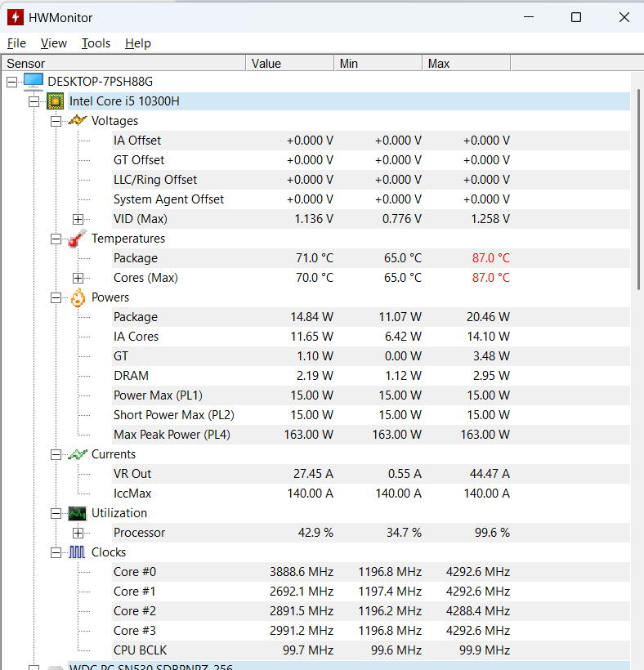Click the 14.84 W Package power value

(312, 317)
